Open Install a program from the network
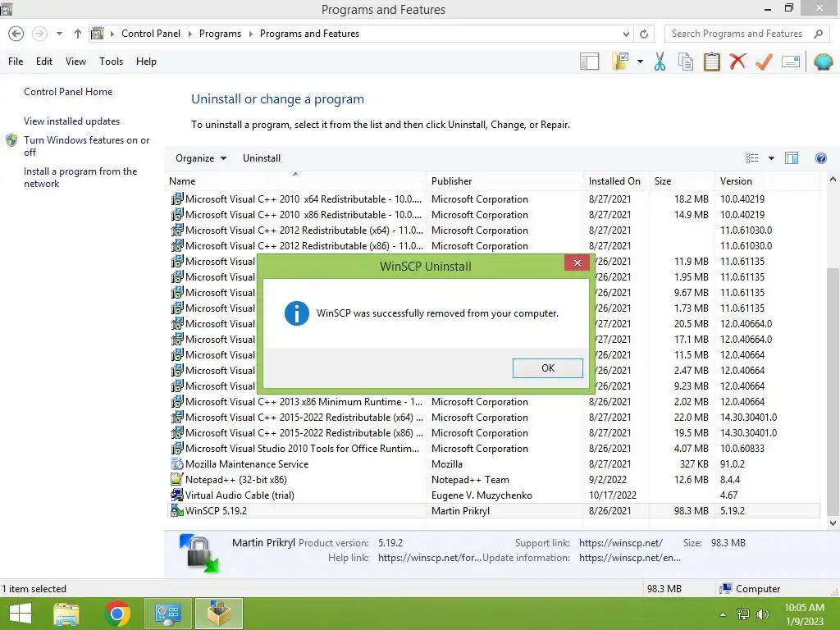 click(x=80, y=177)
